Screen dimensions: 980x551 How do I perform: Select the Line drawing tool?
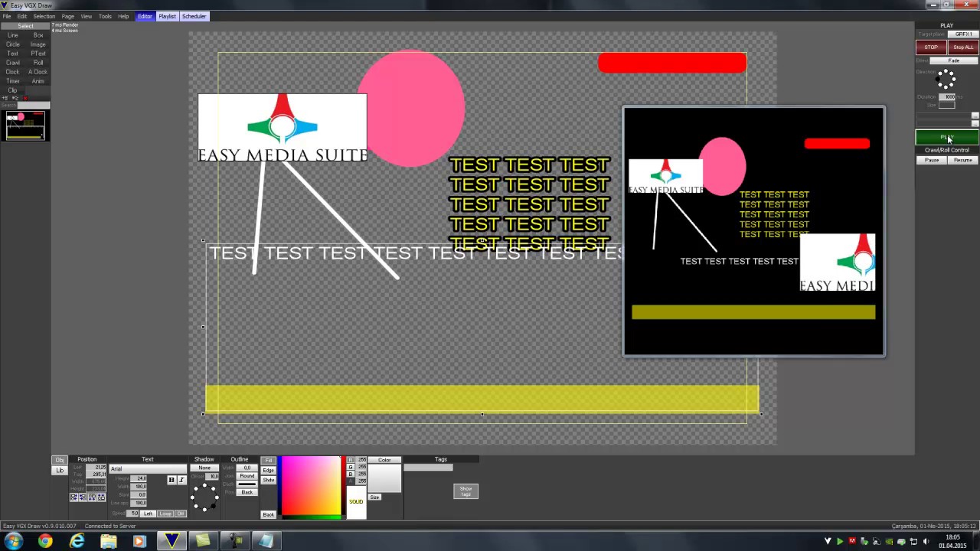click(x=13, y=35)
